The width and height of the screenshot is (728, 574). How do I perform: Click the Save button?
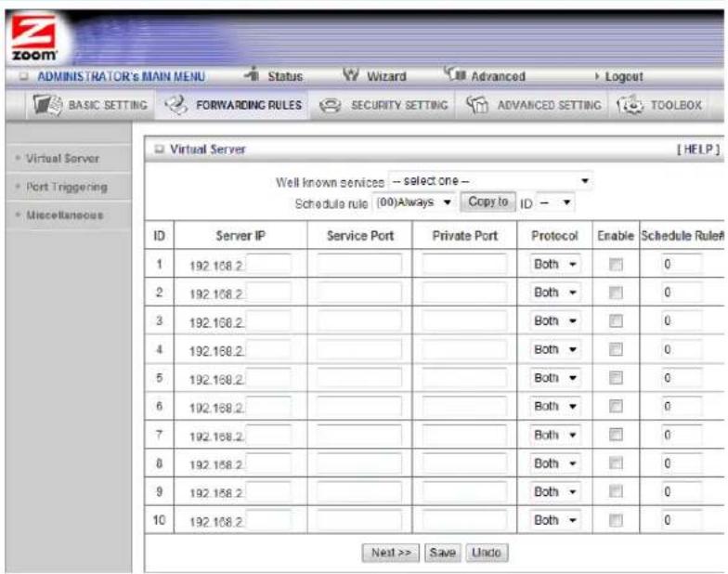pos(442,553)
